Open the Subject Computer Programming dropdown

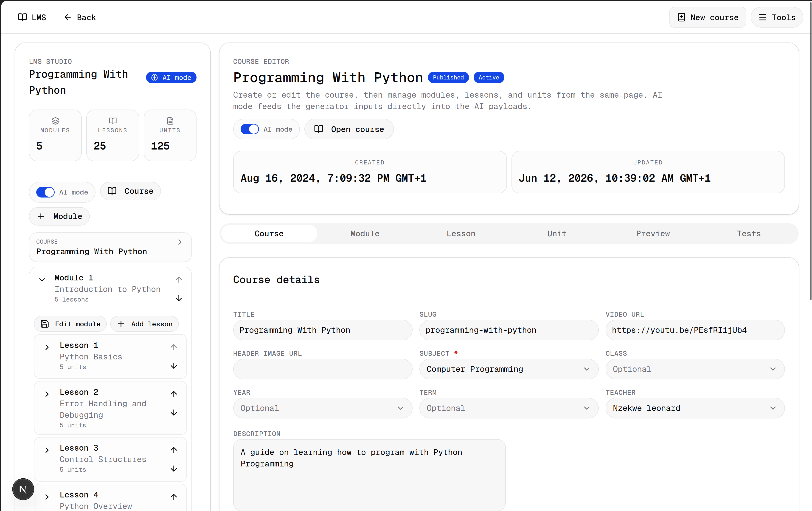pyautogui.click(x=509, y=369)
